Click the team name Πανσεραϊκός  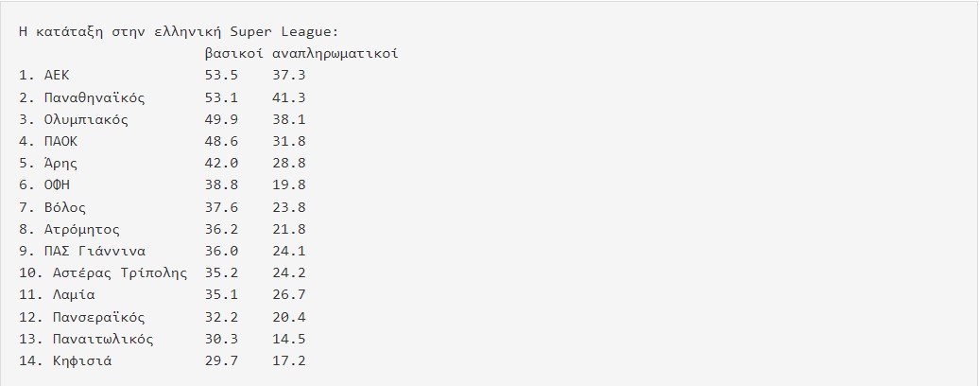coord(98,317)
